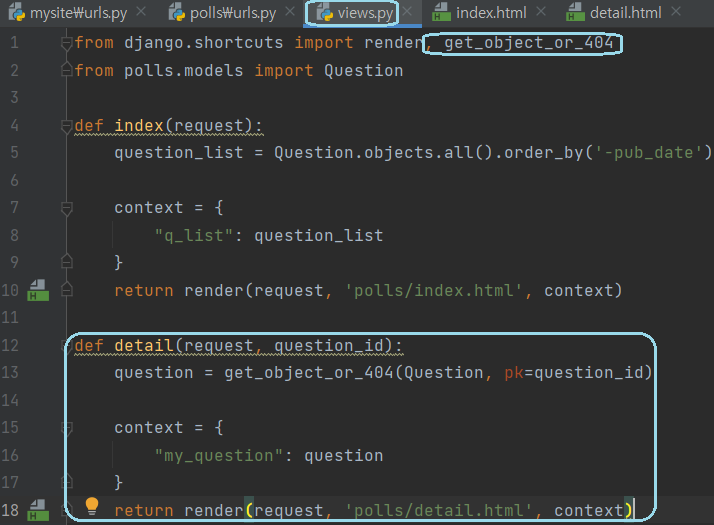
Task: Click the HTML file icon on index.html tab
Action: pos(441,12)
